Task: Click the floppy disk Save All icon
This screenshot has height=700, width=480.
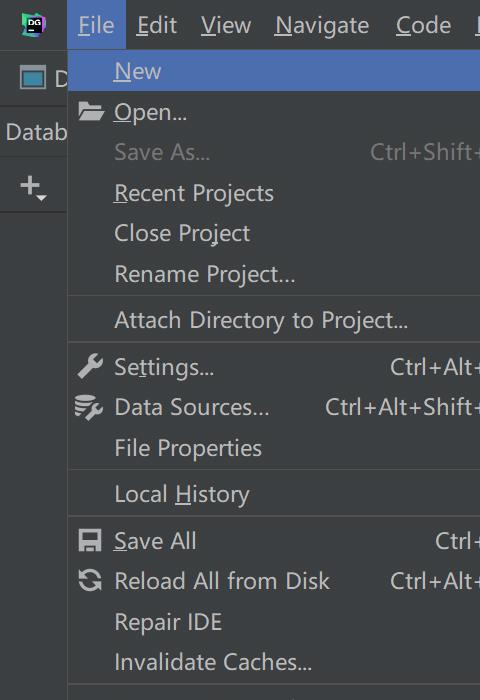Action: [90, 541]
